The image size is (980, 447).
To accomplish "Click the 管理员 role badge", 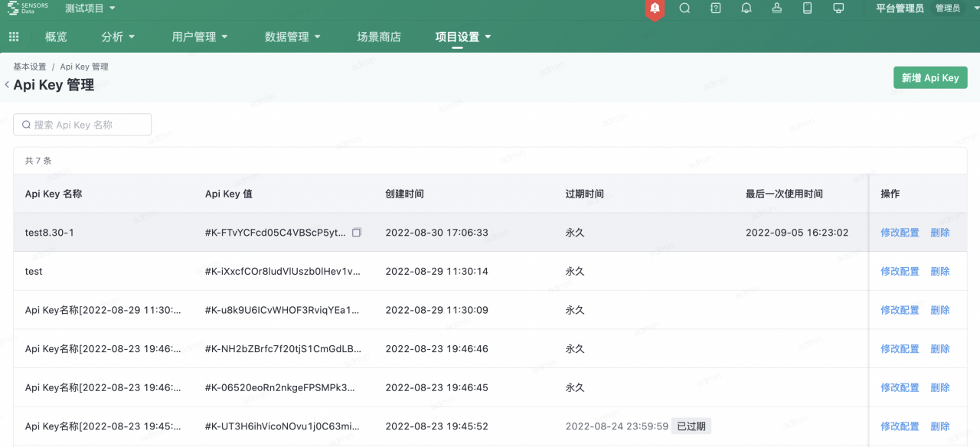I will pos(948,8).
